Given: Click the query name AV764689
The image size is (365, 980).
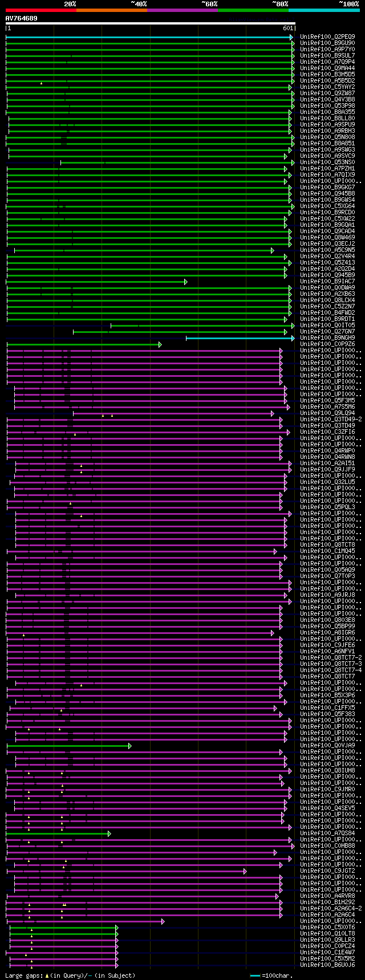Looking at the screenshot, I should pos(22,18).
